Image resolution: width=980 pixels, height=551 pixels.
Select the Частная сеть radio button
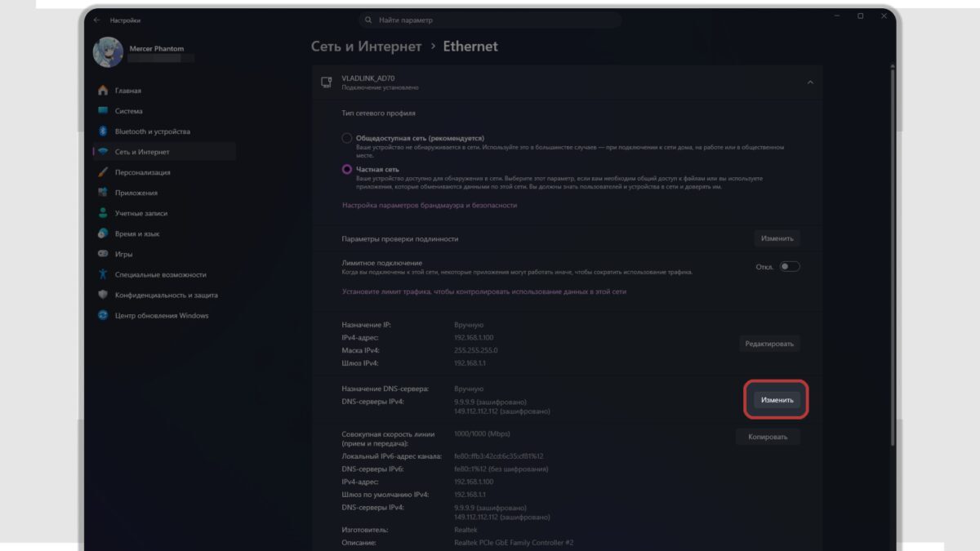[x=347, y=170]
